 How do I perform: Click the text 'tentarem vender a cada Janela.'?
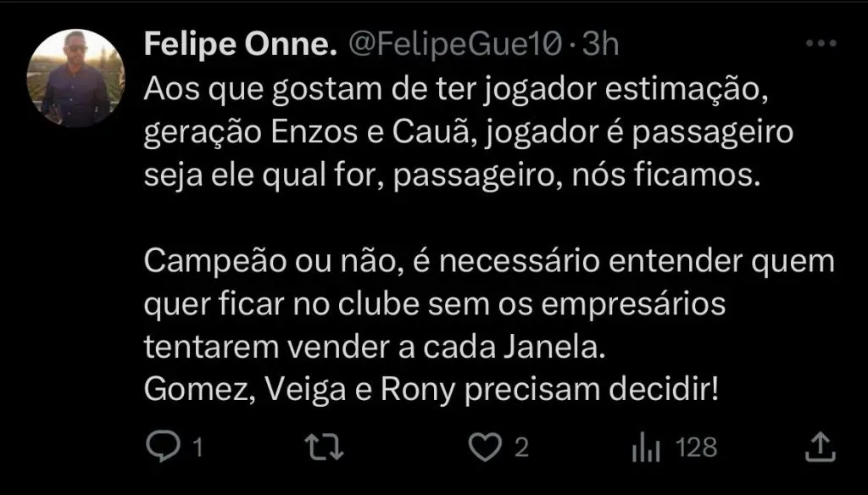375,348
